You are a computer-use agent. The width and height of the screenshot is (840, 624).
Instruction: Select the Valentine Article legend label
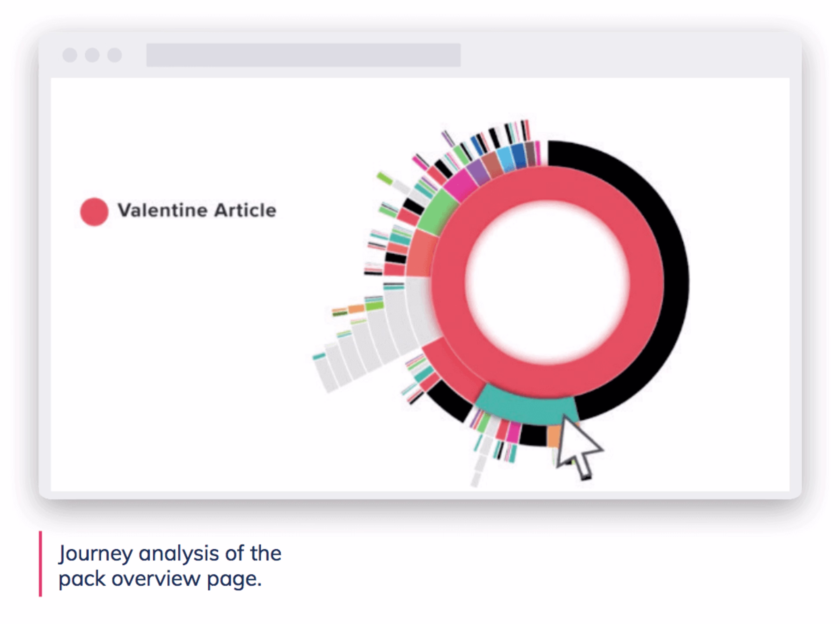pos(197,210)
